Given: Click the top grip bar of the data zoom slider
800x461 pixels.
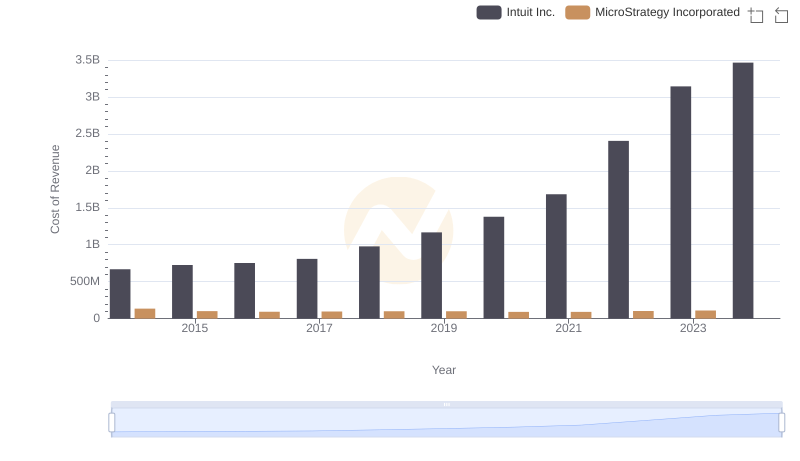Looking at the screenshot, I should click(x=446, y=404).
